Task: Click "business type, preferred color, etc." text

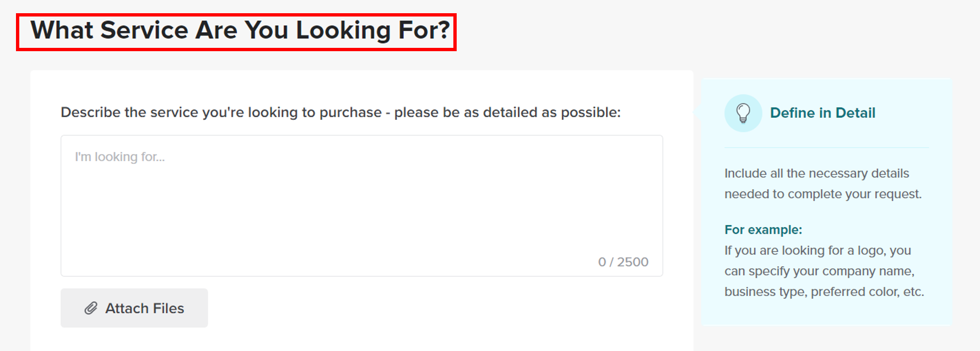Action: 824,292
